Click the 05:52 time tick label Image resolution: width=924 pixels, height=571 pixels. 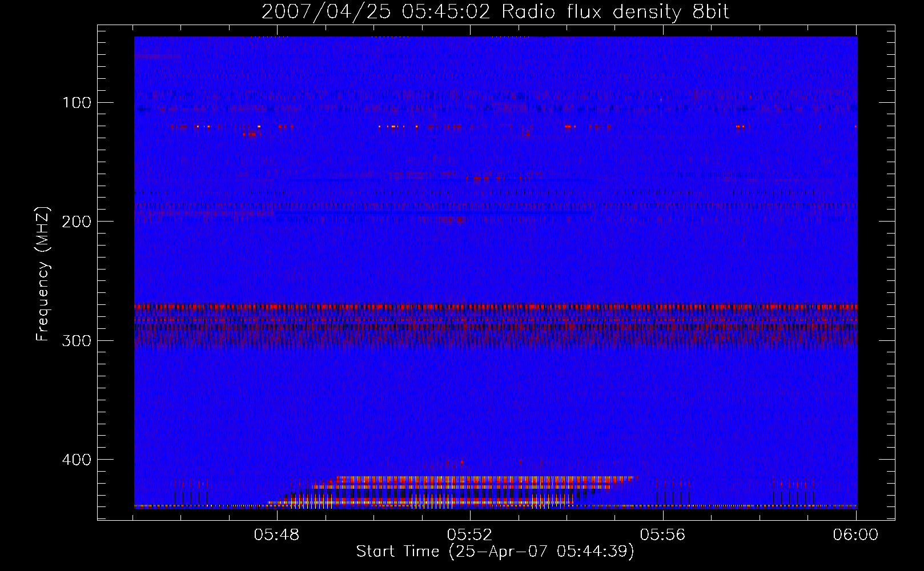[x=469, y=535]
